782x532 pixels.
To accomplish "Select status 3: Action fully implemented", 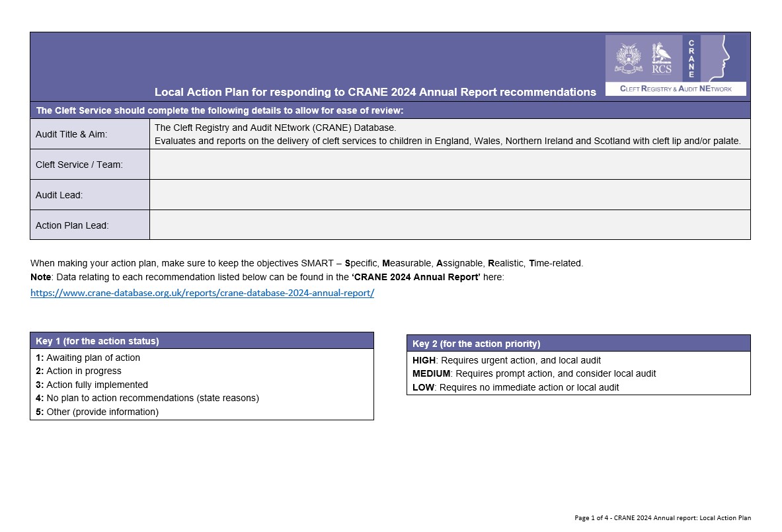I will coord(92,385).
